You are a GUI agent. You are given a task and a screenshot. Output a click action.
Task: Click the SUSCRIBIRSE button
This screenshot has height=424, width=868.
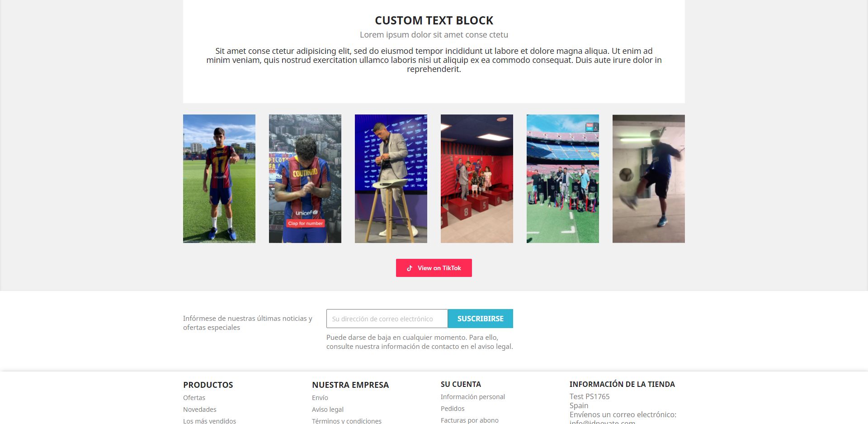click(x=481, y=319)
